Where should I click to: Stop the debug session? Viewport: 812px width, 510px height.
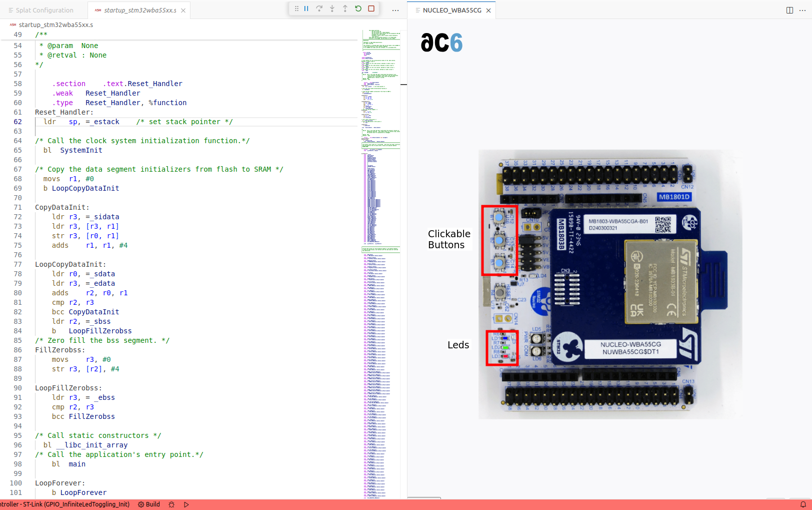pos(371,9)
